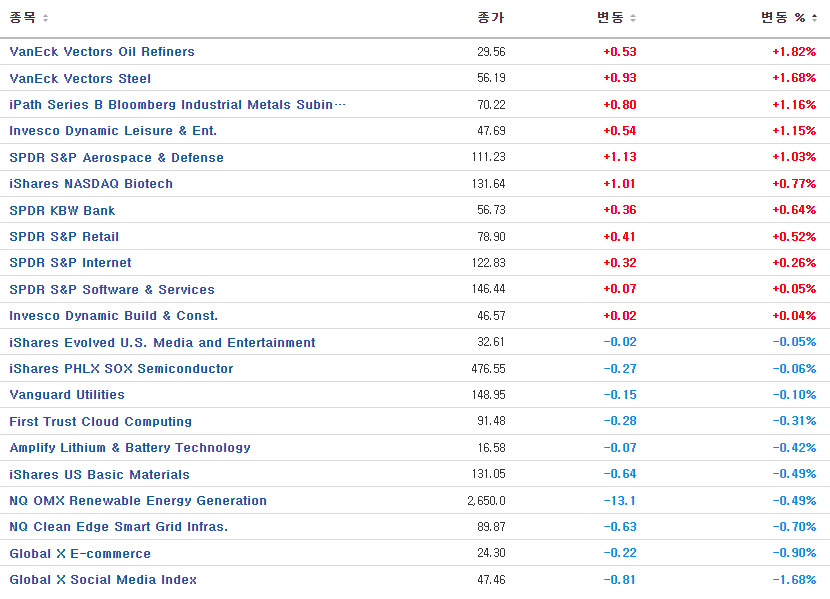Image resolution: width=830 pixels, height=599 pixels.
Task: Select change value -0.27
Action: 620,368
